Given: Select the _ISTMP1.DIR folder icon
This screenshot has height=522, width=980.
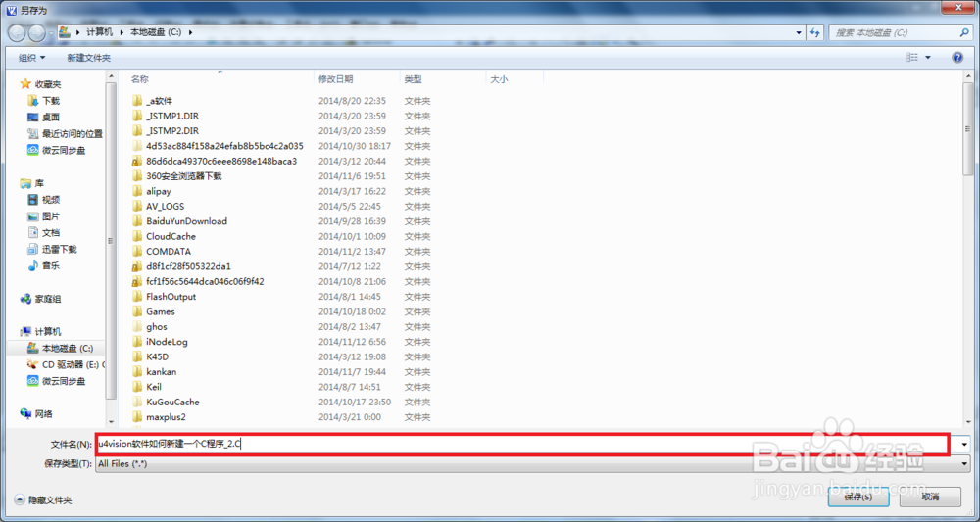Looking at the screenshot, I should click(x=137, y=116).
